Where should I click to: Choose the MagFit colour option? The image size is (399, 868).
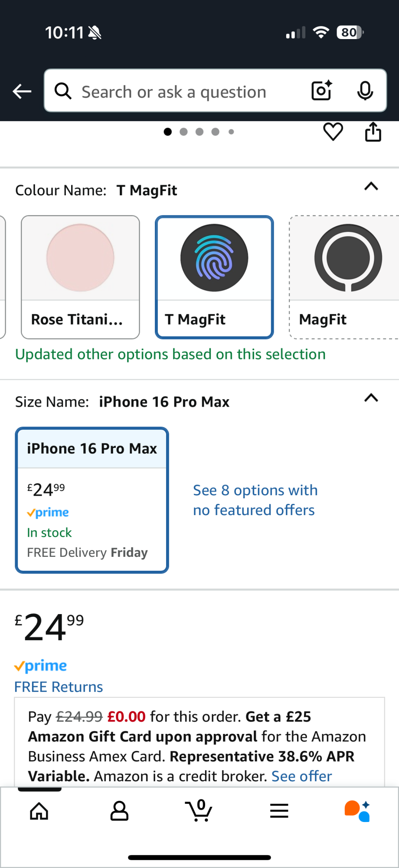pos(344,277)
